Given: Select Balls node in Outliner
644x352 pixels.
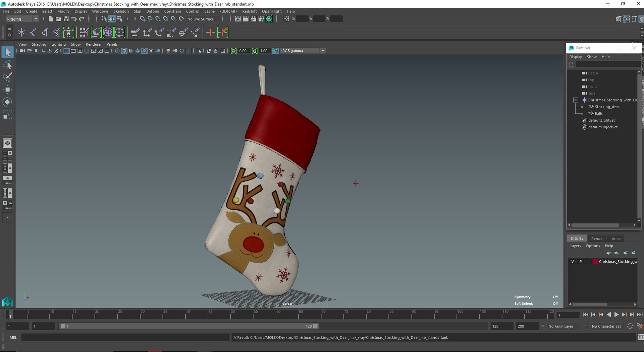Looking at the screenshot, I should tap(599, 114).
